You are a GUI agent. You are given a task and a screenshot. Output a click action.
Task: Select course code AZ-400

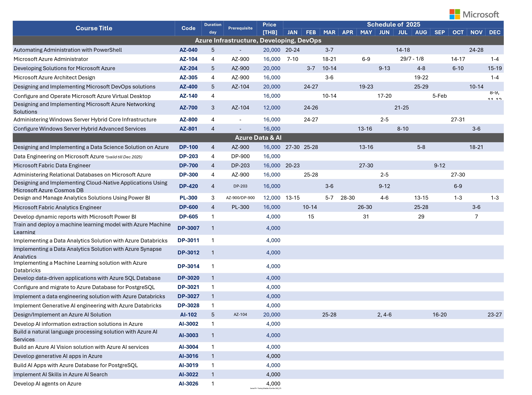tap(188, 87)
